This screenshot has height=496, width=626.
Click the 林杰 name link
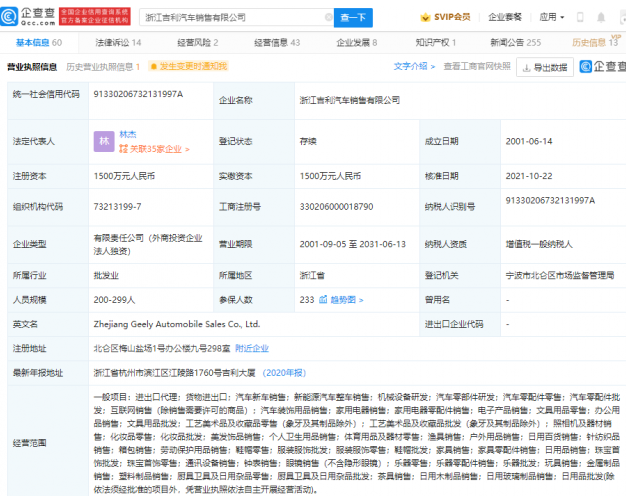pyautogui.click(x=128, y=134)
